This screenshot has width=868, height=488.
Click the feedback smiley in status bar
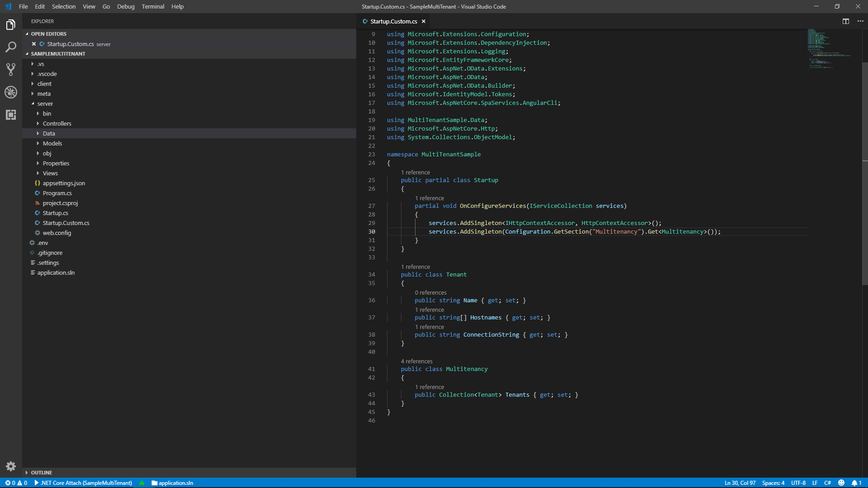tap(841, 483)
